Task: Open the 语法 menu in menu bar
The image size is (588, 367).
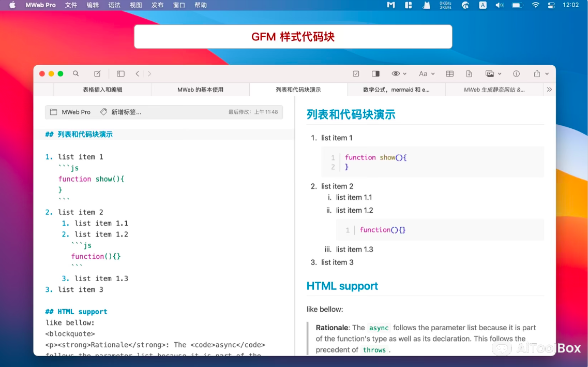Action: (x=114, y=5)
